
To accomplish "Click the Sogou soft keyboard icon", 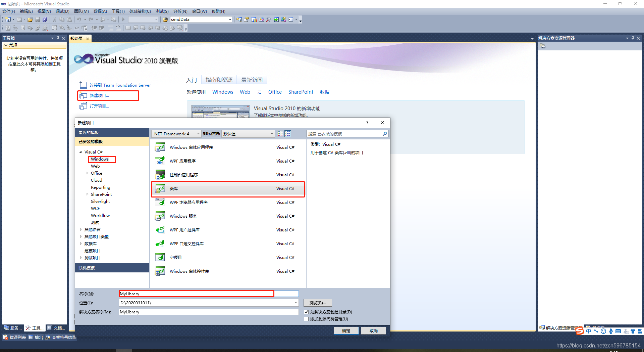I will pos(618,331).
